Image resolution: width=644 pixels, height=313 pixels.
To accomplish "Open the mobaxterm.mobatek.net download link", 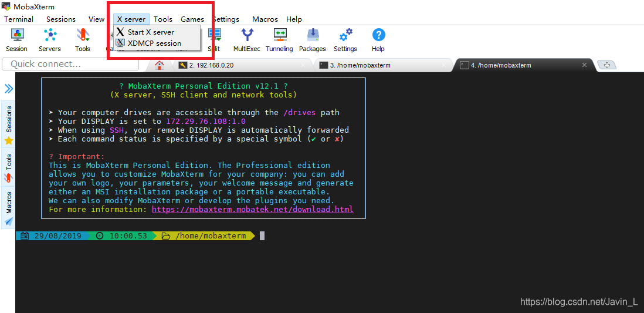I will (253, 210).
